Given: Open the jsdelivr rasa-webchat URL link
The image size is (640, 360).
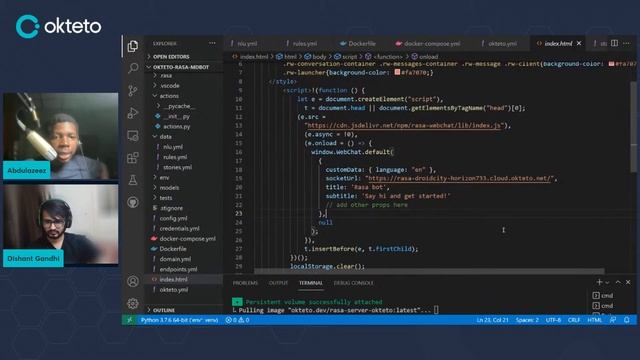Looking at the screenshot, I should pos(403,125).
